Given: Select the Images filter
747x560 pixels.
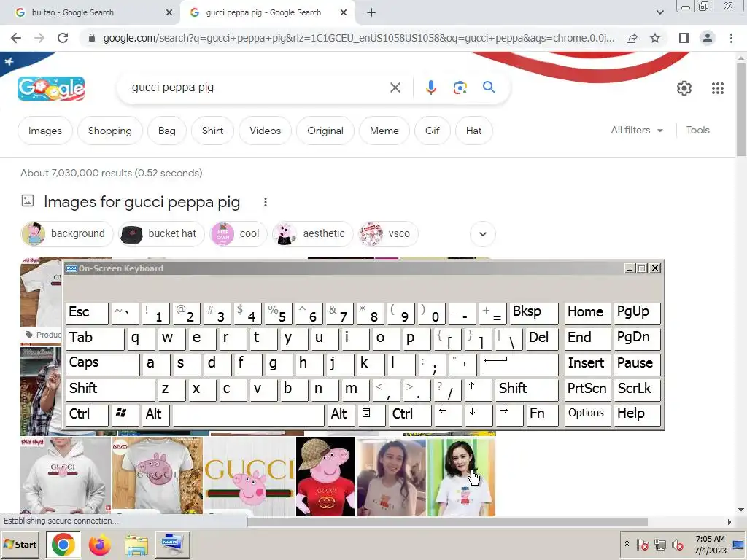Looking at the screenshot, I should (44, 131).
